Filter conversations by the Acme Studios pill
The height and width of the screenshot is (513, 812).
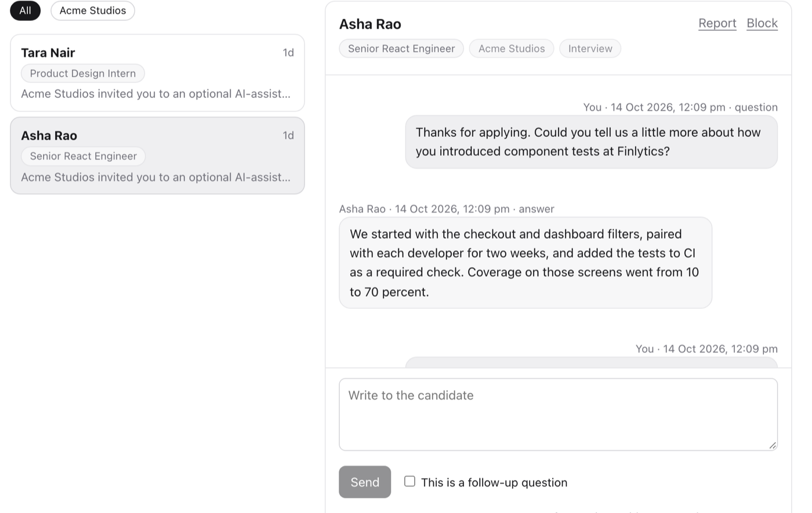(93, 10)
